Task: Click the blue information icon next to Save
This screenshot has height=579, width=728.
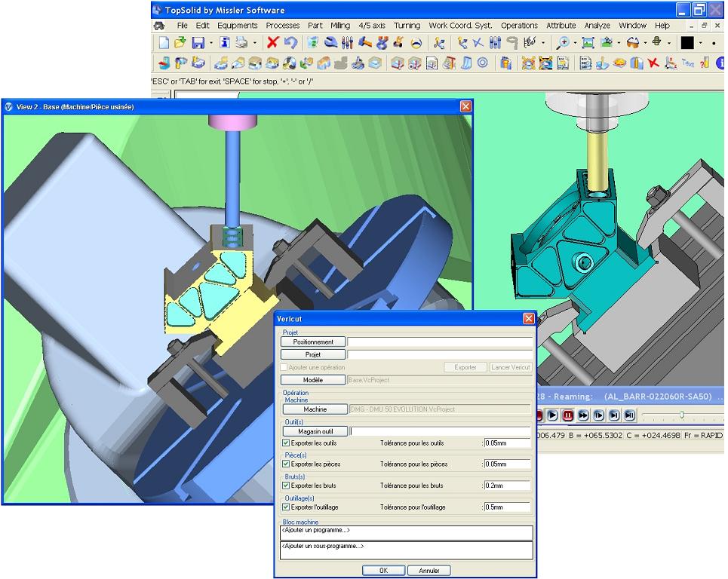Action: pos(225,43)
